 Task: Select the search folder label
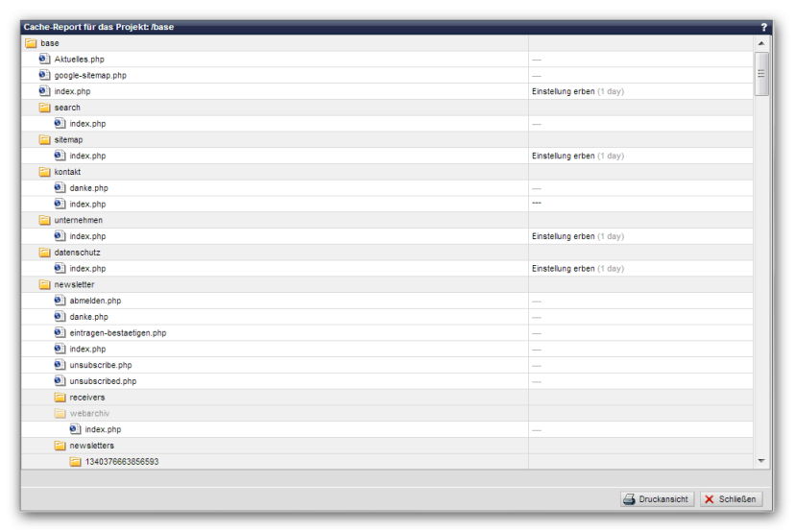tap(67, 108)
